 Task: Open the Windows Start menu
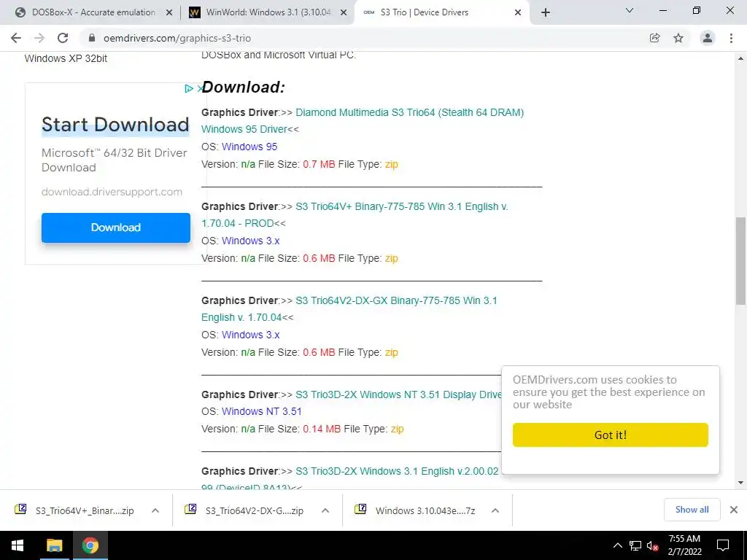click(18, 545)
